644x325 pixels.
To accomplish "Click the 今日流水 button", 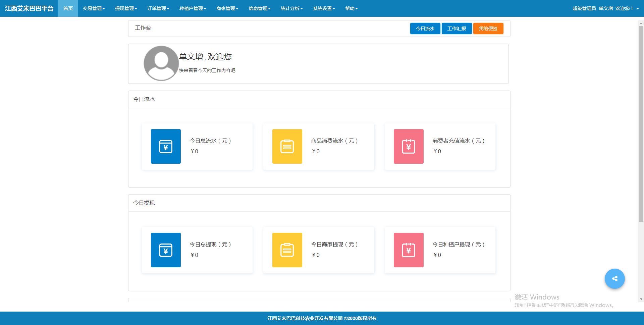I will [x=425, y=29].
